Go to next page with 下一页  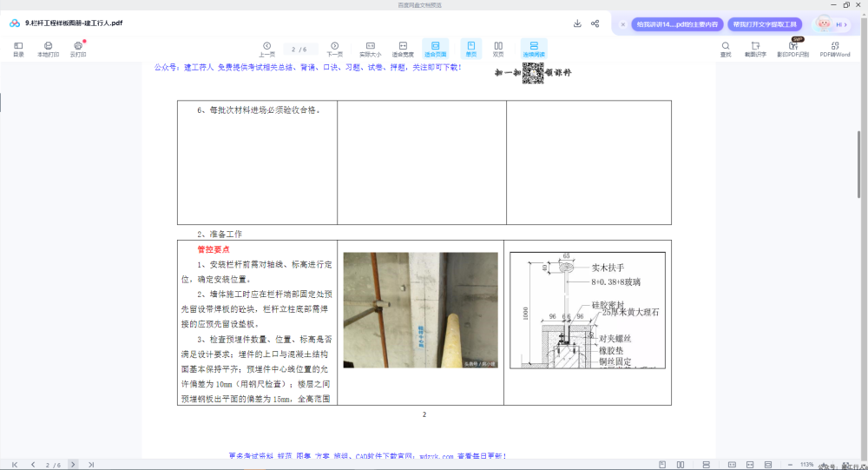click(334, 49)
